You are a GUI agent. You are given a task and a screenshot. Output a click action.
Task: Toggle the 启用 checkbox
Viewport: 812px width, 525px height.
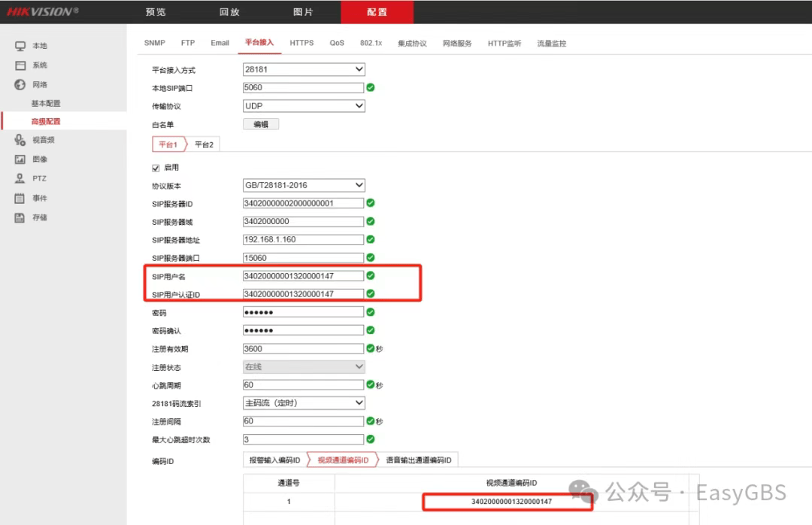[156, 168]
